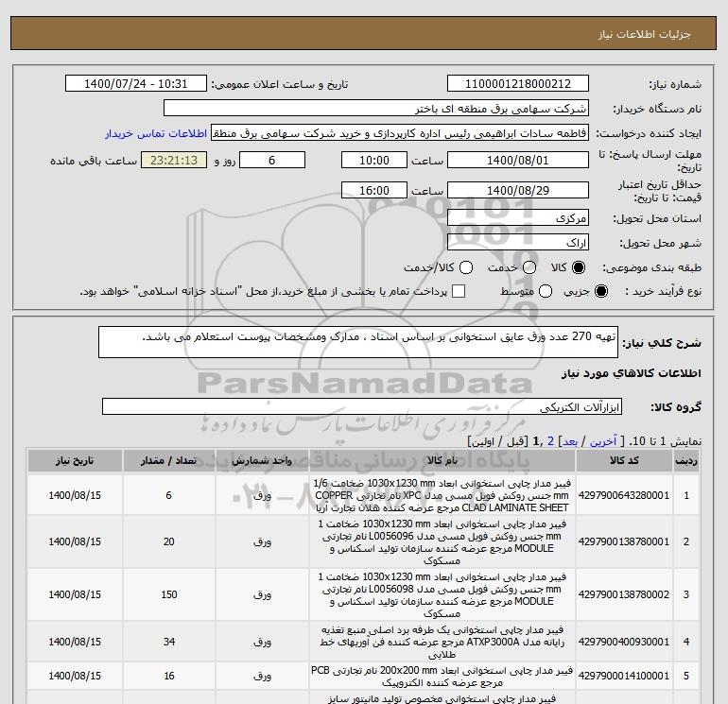The height and width of the screenshot is (704, 728).
Task: Click the goods group field ابزارآلات الکتریکی
Action: click(x=362, y=407)
